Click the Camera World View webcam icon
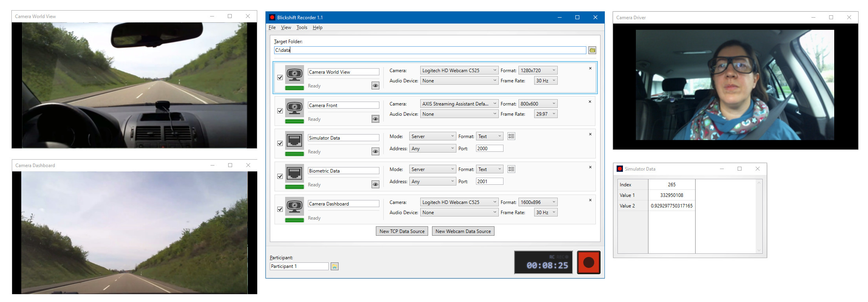The height and width of the screenshot is (302, 868). click(294, 74)
